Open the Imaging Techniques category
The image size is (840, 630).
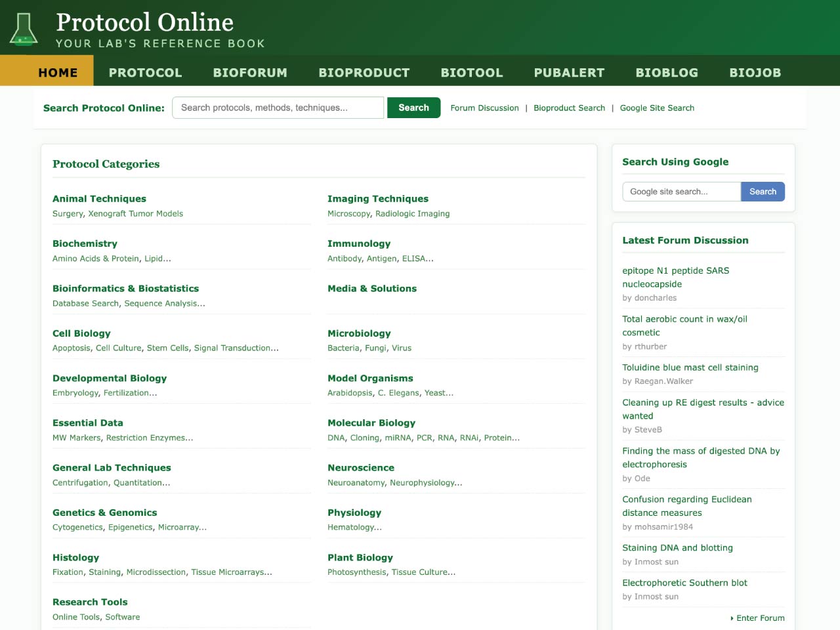coord(378,199)
